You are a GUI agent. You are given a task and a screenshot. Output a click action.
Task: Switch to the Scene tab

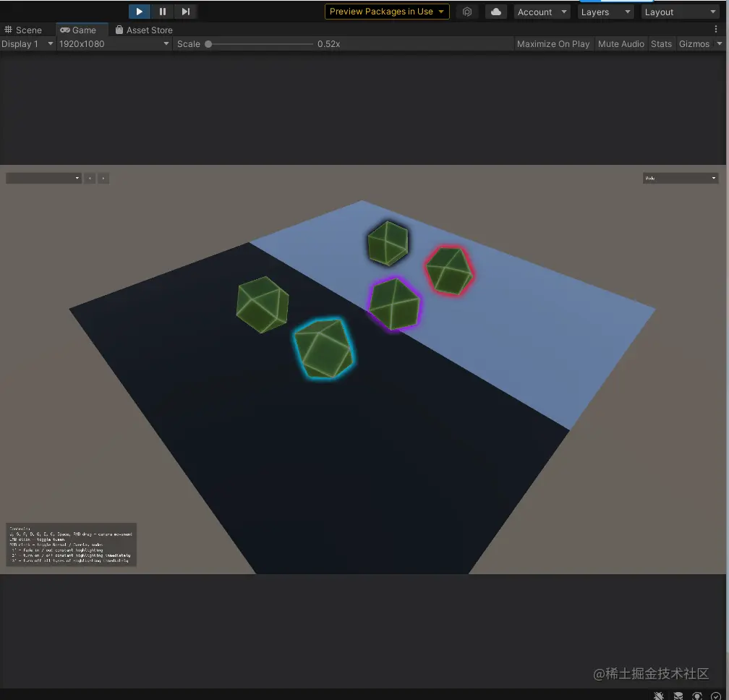click(x=23, y=30)
